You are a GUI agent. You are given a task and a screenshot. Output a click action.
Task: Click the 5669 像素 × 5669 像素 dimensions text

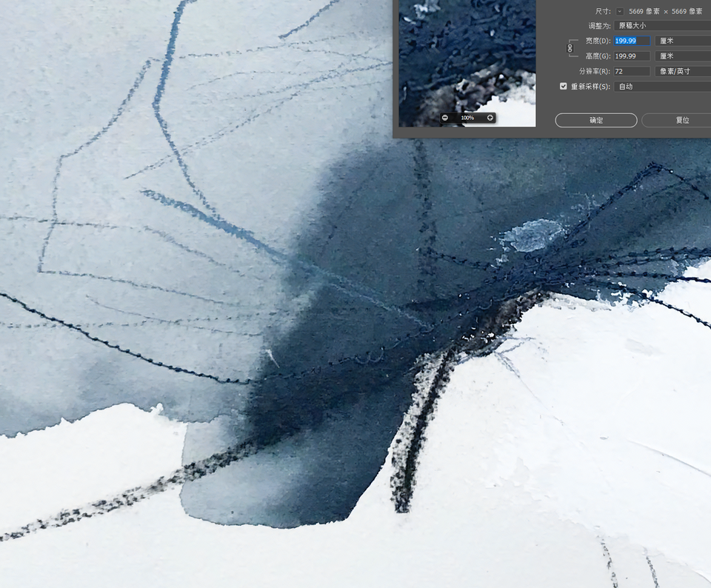point(665,11)
